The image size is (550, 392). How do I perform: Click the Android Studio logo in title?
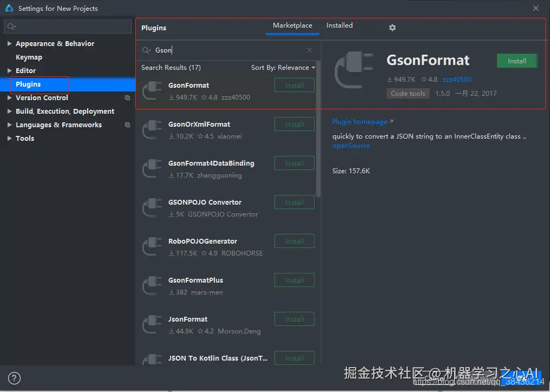click(x=9, y=8)
